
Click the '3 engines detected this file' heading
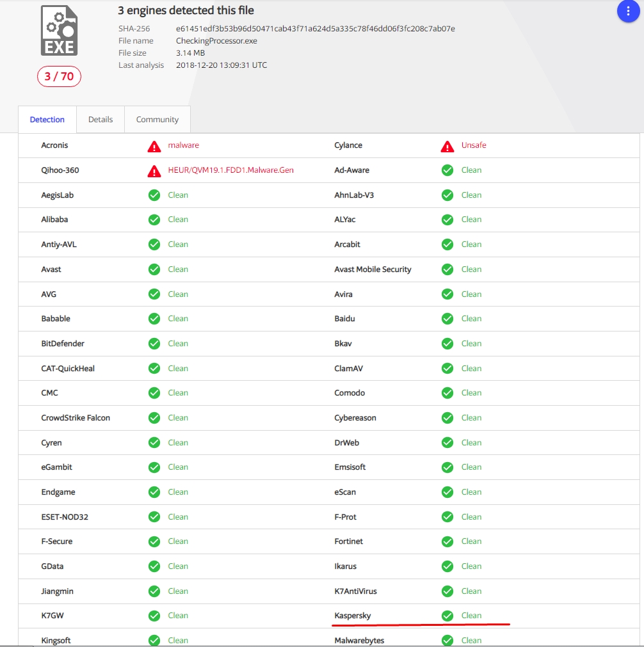click(x=186, y=10)
